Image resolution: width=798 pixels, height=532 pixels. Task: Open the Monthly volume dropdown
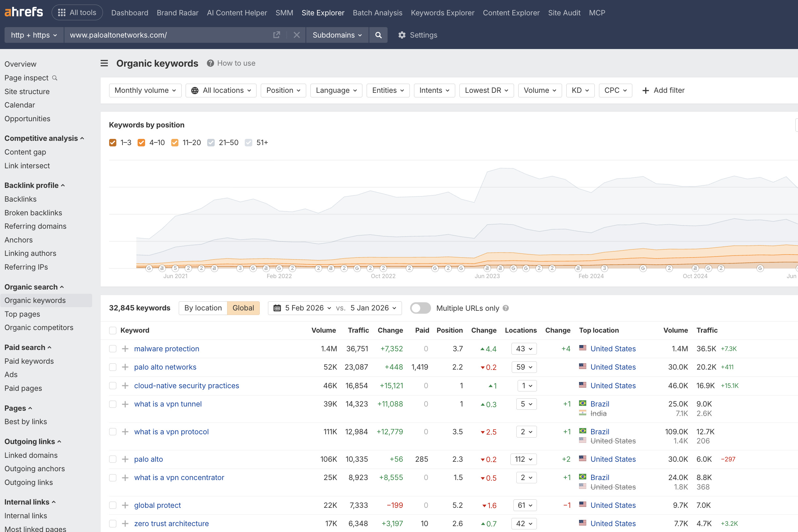pyautogui.click(x=145, y=90)
